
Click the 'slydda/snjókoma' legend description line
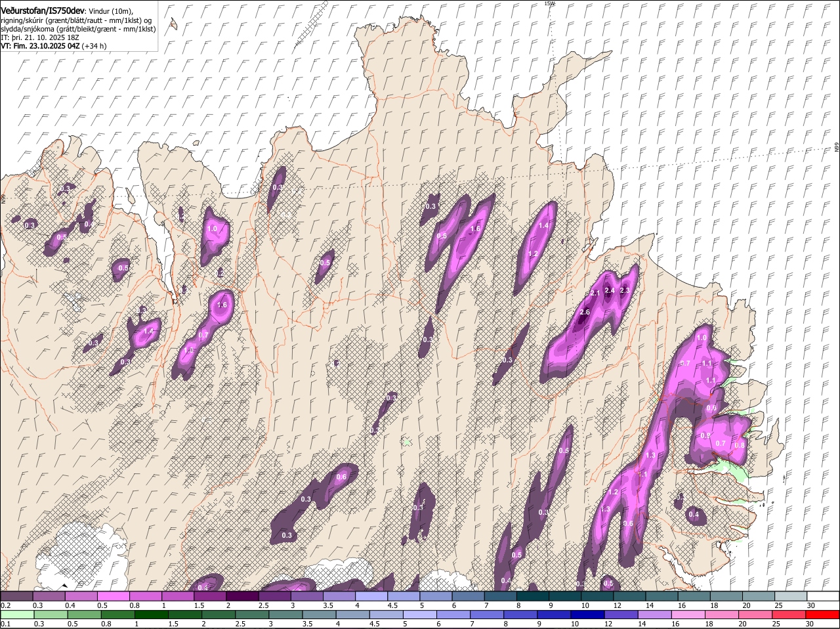click(x=78, y=29)
